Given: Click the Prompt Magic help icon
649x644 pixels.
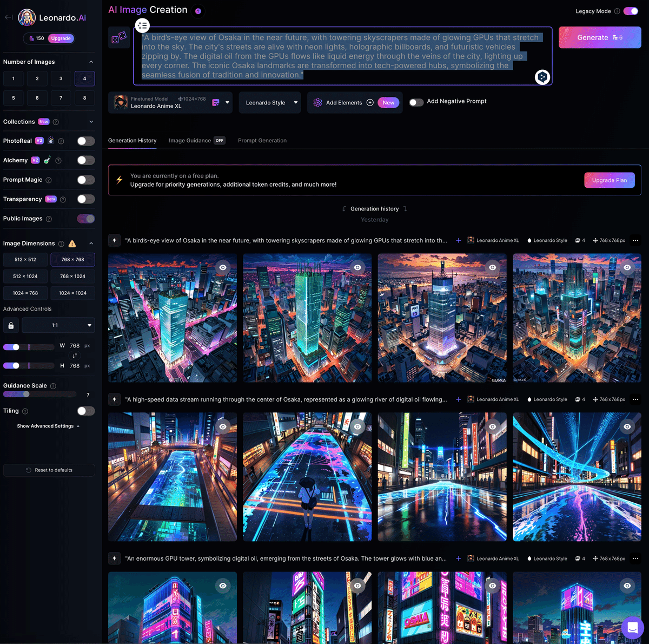Looking at the screenshot, I should point(49,180).
